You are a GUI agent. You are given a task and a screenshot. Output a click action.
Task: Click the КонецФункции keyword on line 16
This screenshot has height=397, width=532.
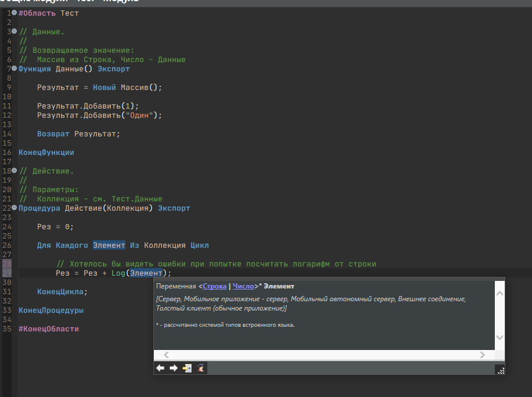coord(46,153)
